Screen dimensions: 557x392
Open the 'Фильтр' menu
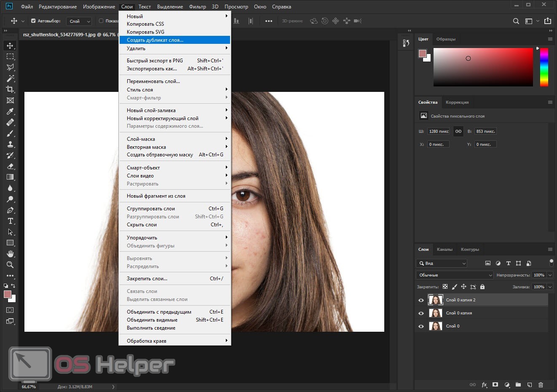pos(198,7)
